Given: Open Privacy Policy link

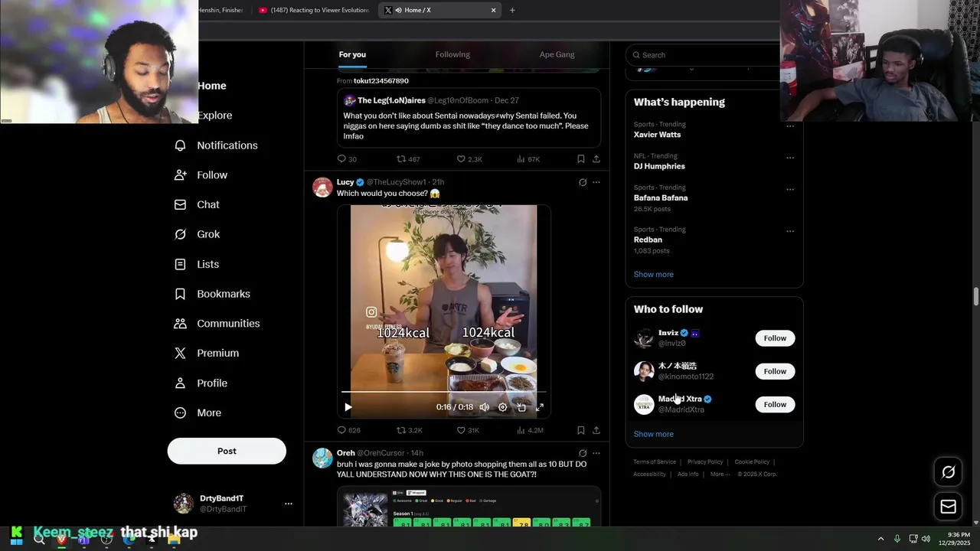Looking at the screenshot, I should (x=705, y=462).
